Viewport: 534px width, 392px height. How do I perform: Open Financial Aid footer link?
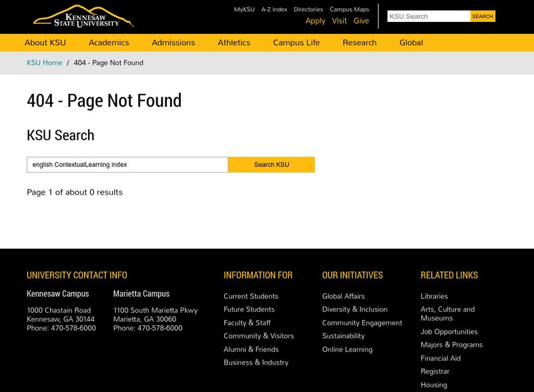pyautogui.click(x=441, y=358)
